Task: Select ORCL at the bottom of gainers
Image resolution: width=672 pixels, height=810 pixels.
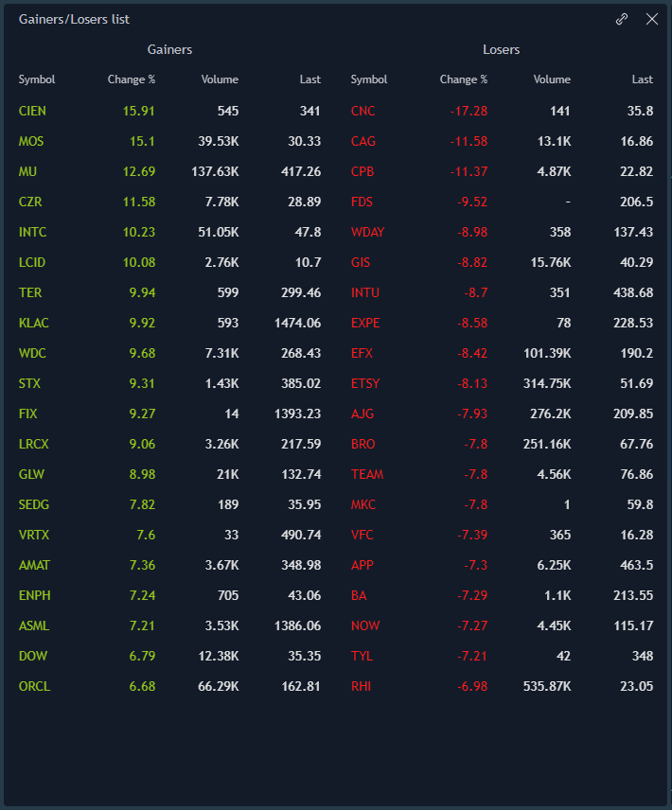Action: pyautogui.click(x=34, y=686)
